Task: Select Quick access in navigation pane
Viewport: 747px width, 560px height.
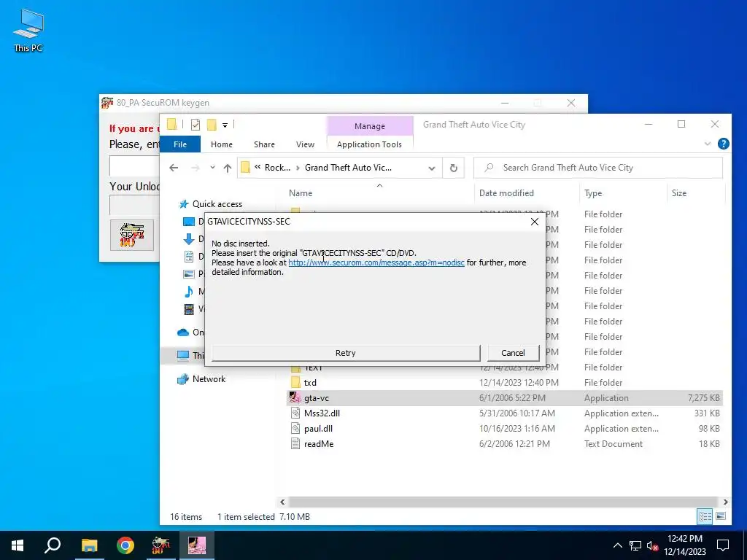Action: tap(217, 204)
